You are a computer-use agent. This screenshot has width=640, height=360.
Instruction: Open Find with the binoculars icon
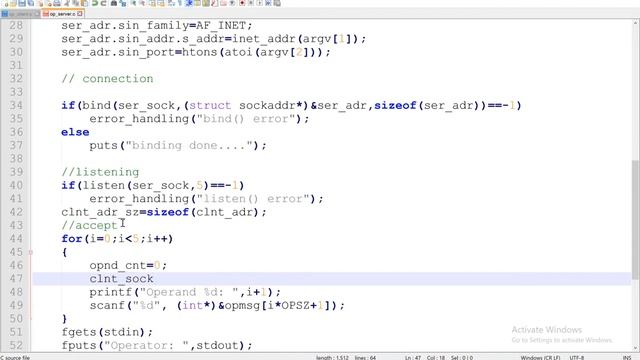click(114, 3)
